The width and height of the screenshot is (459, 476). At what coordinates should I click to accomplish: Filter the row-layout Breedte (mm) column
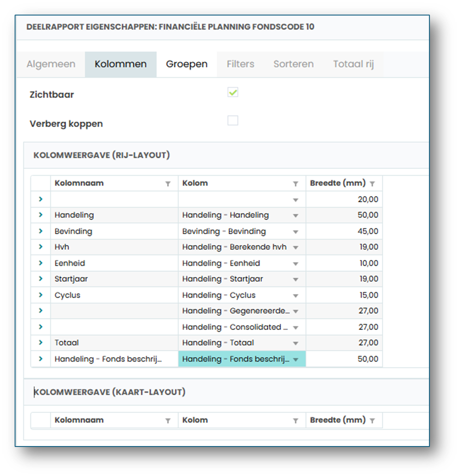pyautogui.click(x=372, y=184)
